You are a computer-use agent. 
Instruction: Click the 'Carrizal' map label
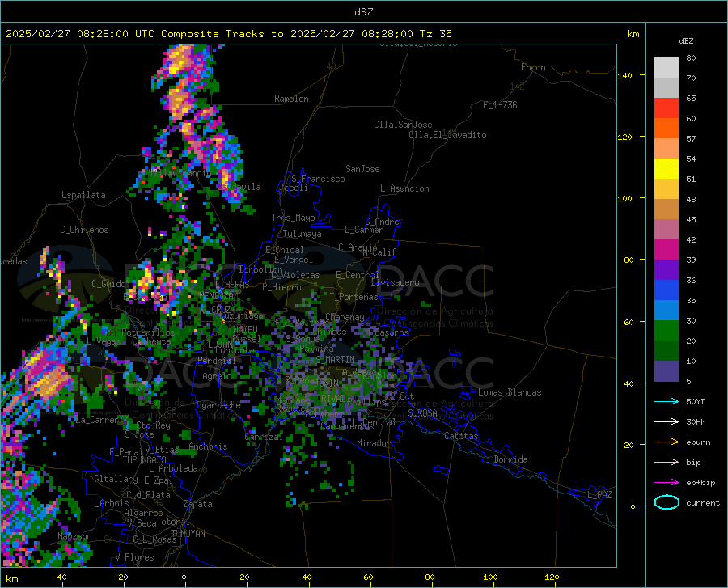(x=263, y=437)
